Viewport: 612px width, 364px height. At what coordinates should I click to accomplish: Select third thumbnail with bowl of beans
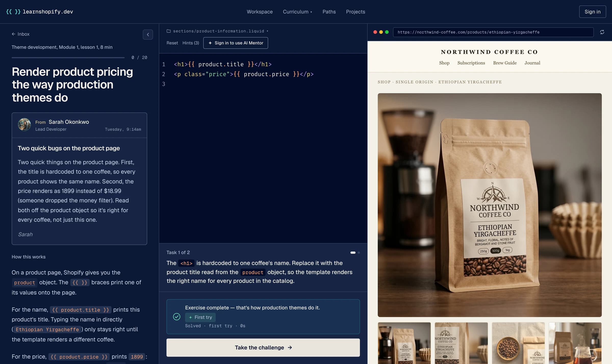coord(518,343)
